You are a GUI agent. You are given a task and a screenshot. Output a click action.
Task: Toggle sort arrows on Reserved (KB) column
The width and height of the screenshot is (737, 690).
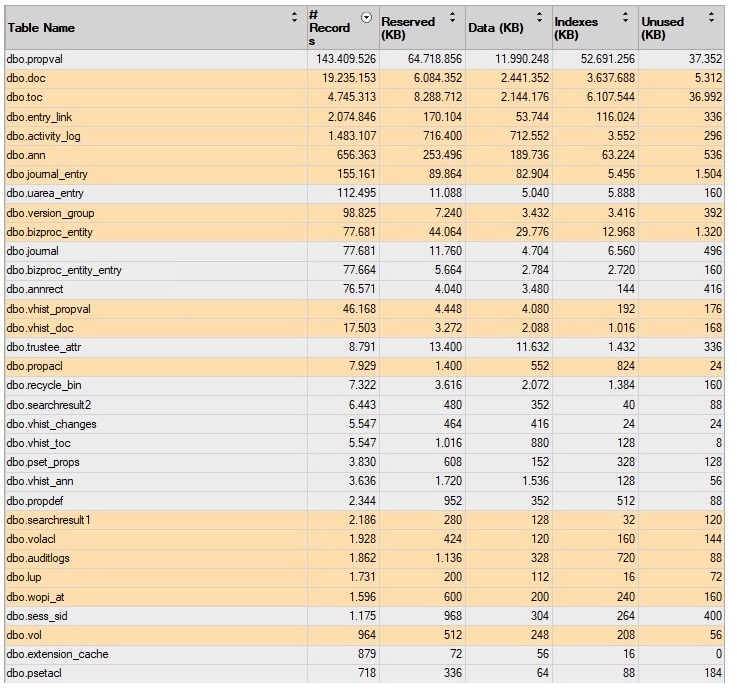click(452, 17)
